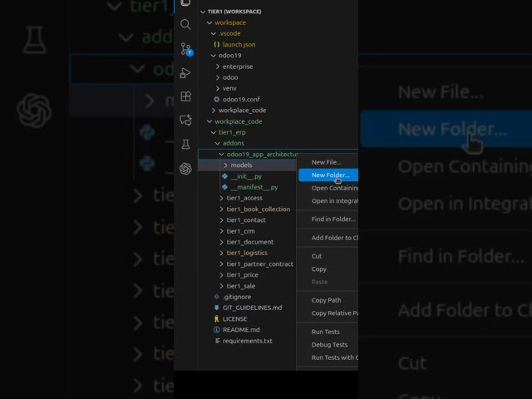This screenshot has height=399, width=532.
Task: Open the .gitignore file
Action: [x=237, y=297]
